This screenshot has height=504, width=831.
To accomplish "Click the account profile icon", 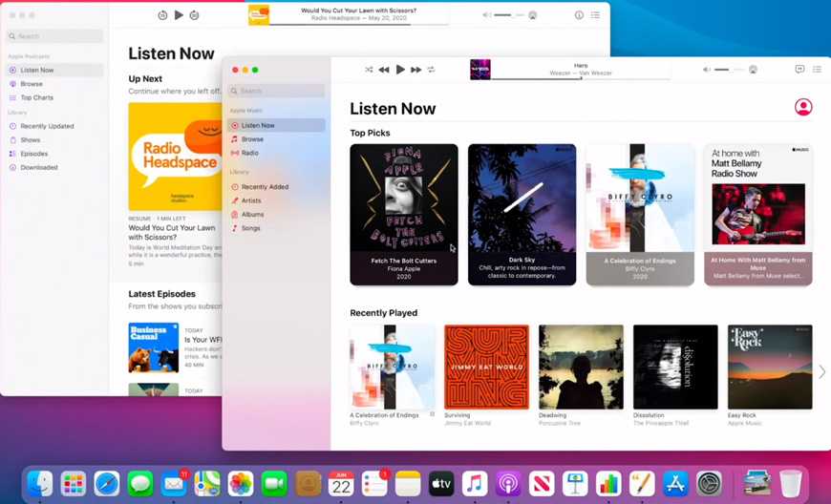I will (803, 108).
